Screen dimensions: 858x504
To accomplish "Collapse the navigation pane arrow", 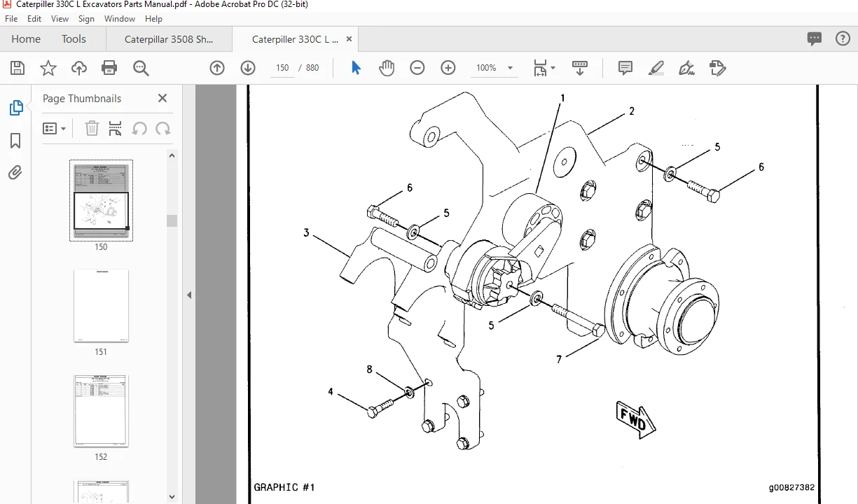I will pos(189,295).
